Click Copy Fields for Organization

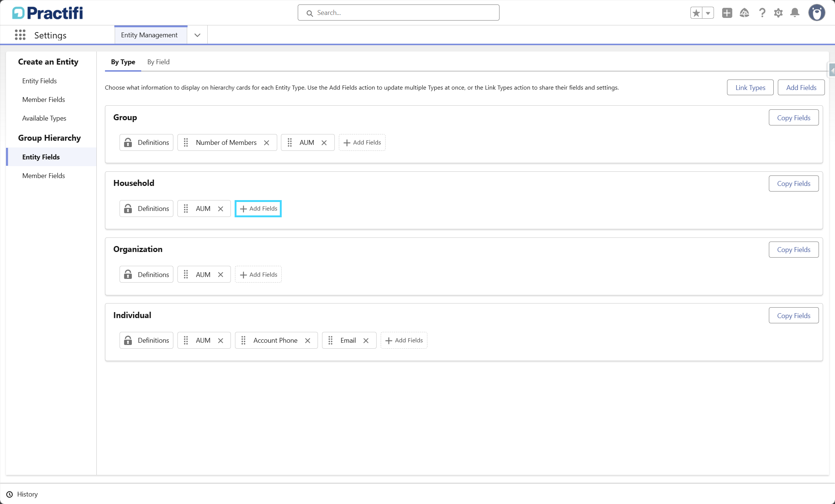[x=794, y=249]
